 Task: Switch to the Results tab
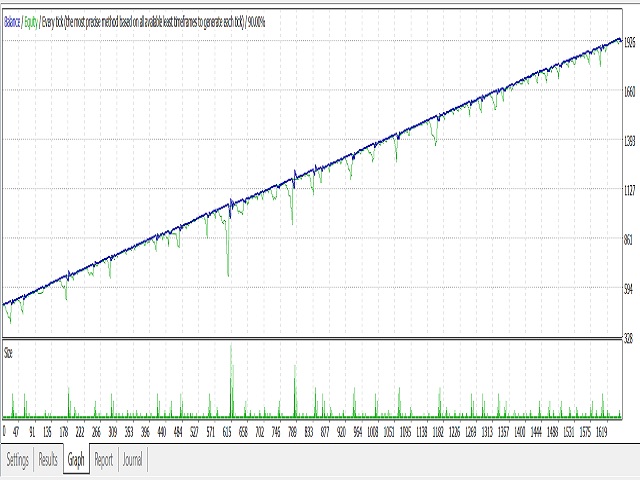click(x=48, y=461)
